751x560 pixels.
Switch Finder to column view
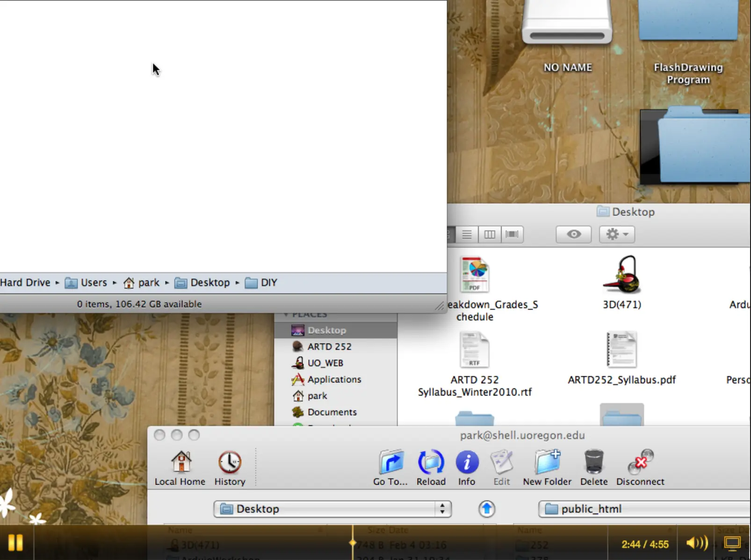point(489,234)
